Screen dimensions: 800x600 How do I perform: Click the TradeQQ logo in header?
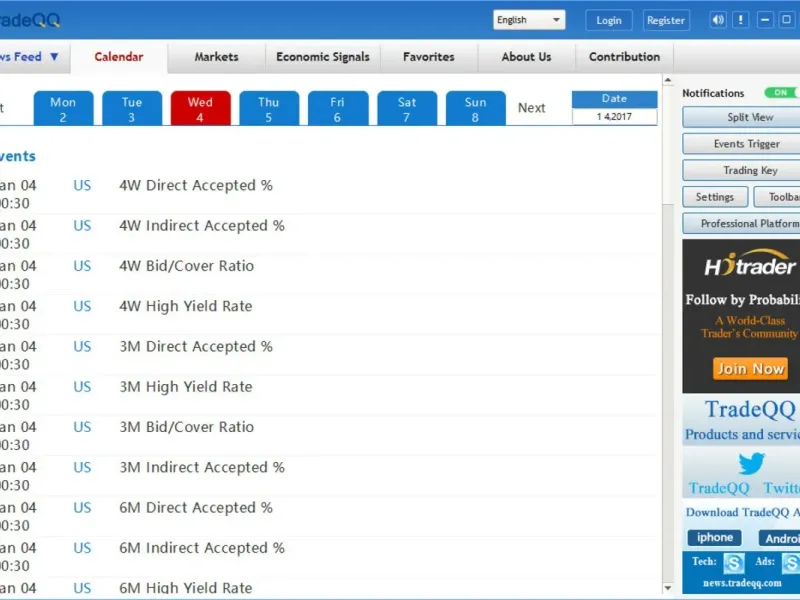[30, 20]
